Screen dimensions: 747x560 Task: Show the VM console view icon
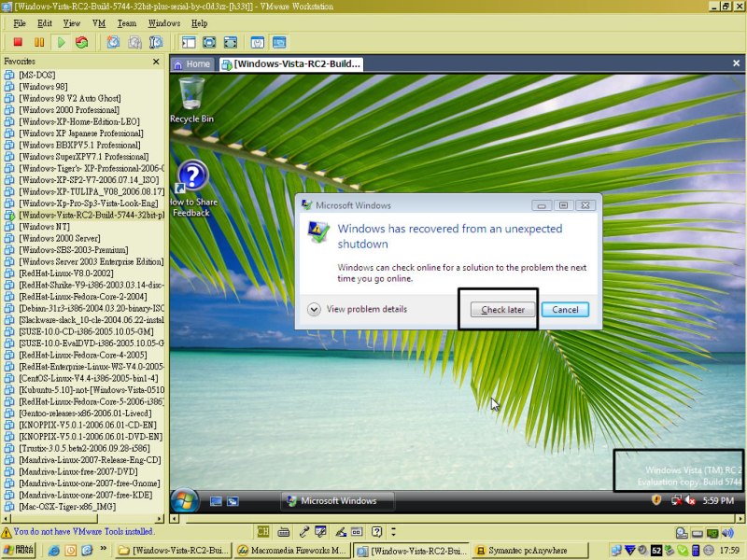pos(279,42)
